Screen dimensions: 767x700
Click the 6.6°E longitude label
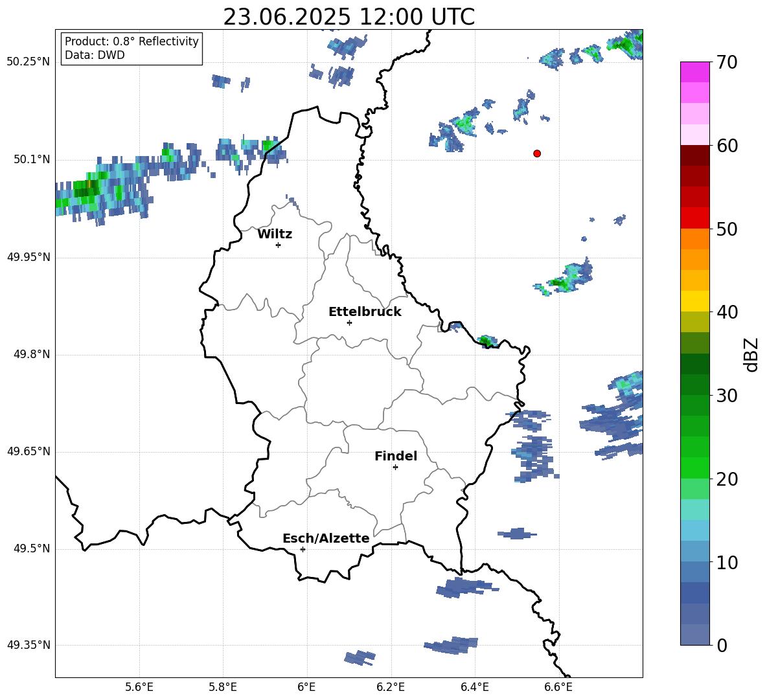click(x=558, y=687)
